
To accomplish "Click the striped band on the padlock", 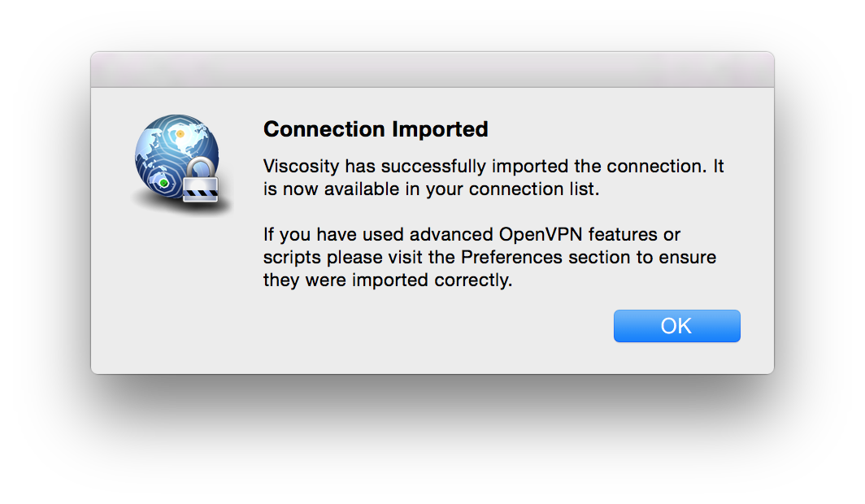I will 200,193.
